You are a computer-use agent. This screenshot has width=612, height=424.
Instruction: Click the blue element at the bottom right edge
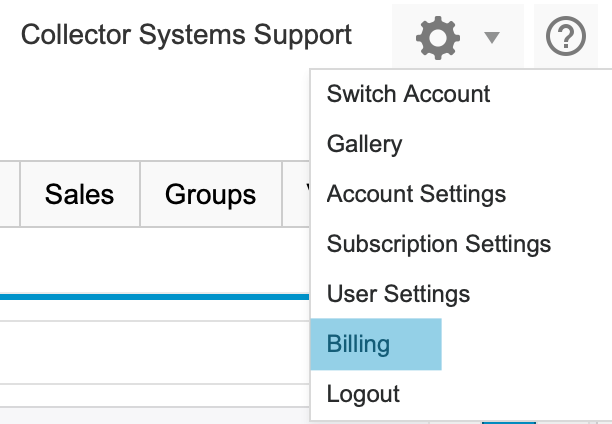coord(508,420)
